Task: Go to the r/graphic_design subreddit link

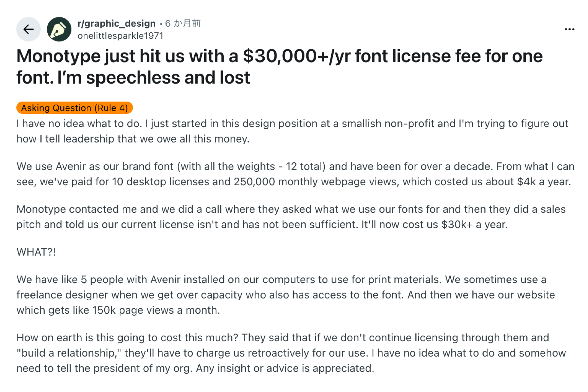Action: click(x=116, y=23)
